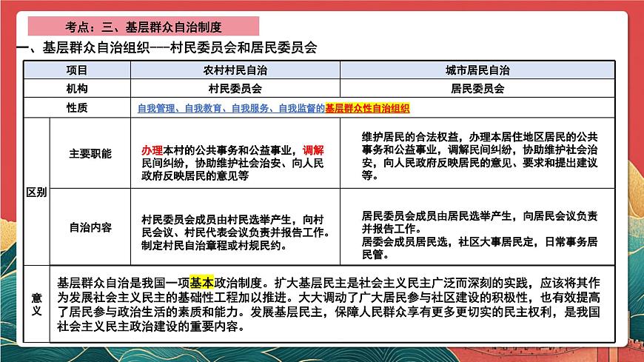This screenshot has height=362, width=644.
Task: Click the last line '社会主义民主政治建设的重要内容。'
Action: pos(151,326)
